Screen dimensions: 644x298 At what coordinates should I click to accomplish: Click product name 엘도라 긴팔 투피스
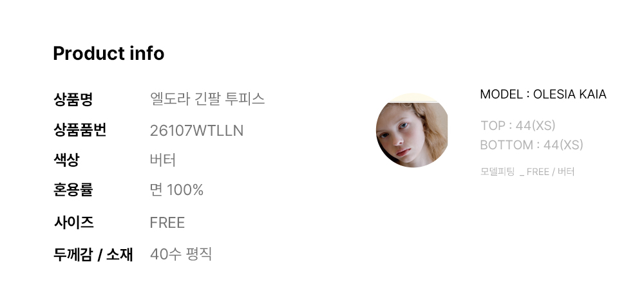click(207, 99)
